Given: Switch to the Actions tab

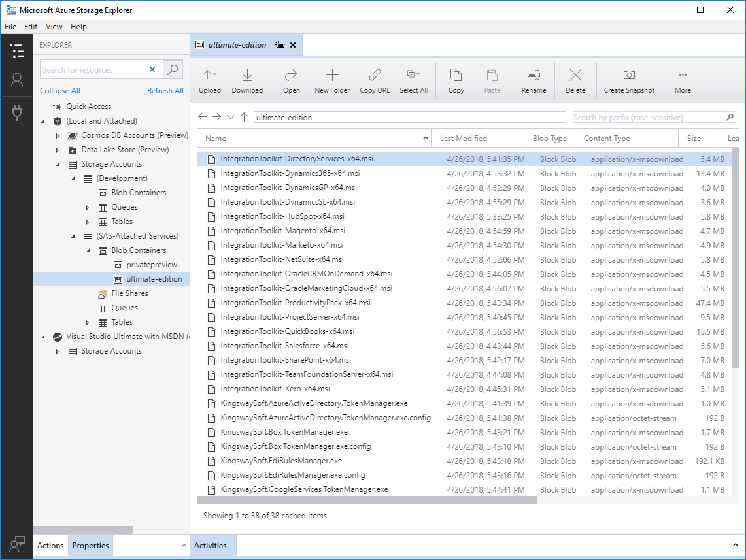Looking at the screenshot, I should click(50, 545).
